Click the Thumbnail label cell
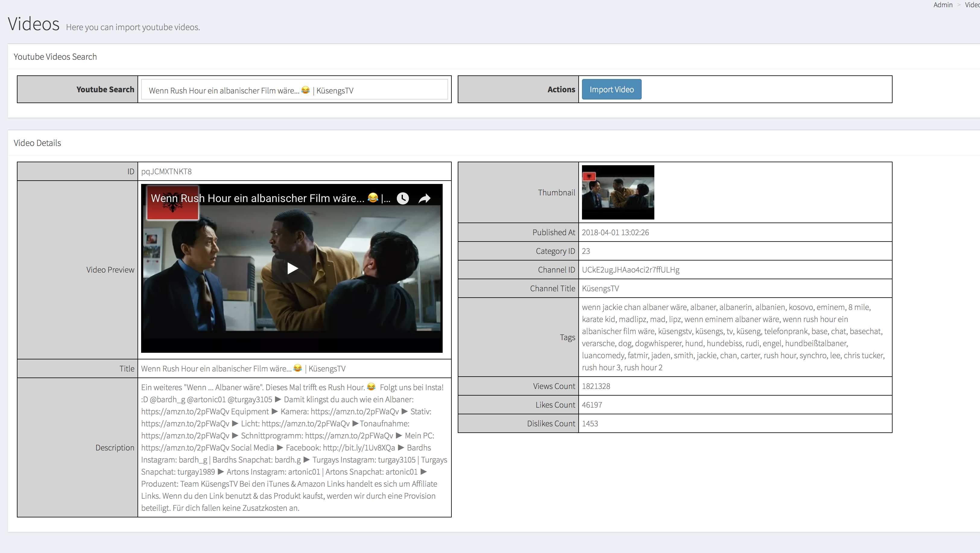 click(x=518, y=192)
